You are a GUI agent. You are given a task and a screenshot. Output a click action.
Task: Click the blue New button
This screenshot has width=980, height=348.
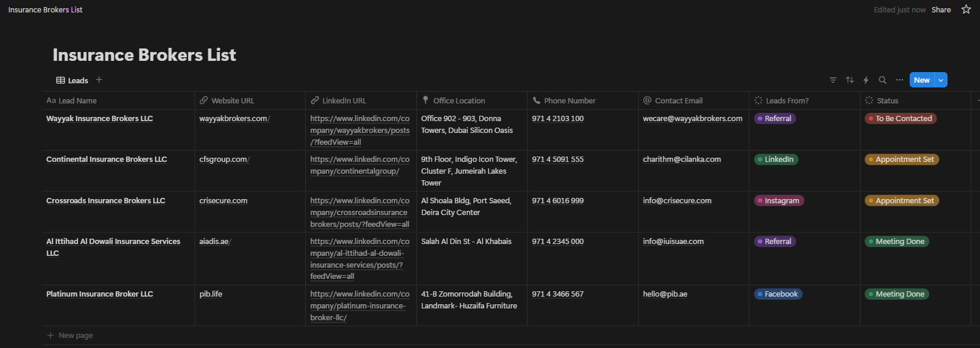(921, 80)
